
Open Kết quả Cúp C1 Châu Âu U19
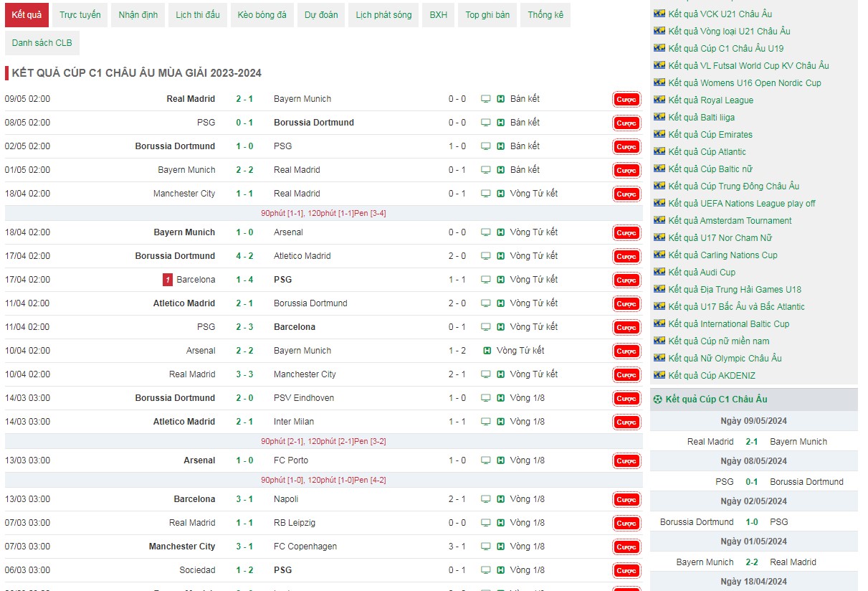[x=726, y=48]
